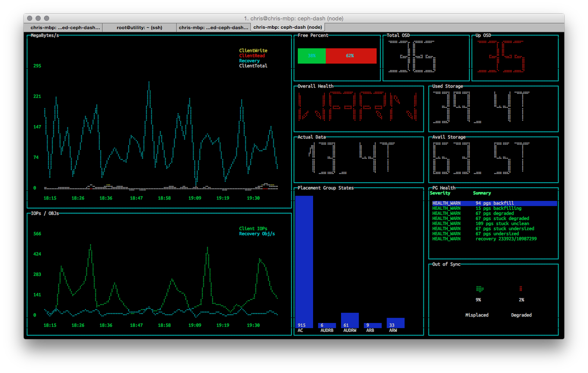
Task: Click the 2% degraded value
Action: coord(521,299)
